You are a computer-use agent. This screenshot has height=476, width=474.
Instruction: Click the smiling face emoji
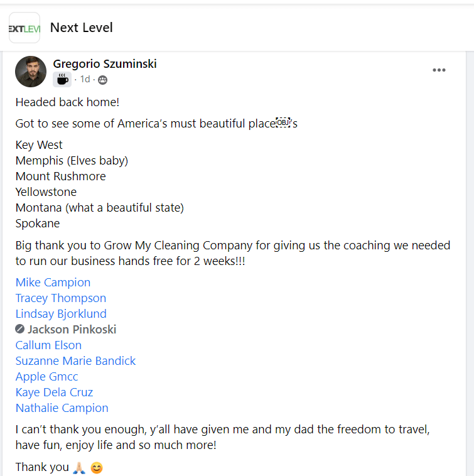point(96,467)
